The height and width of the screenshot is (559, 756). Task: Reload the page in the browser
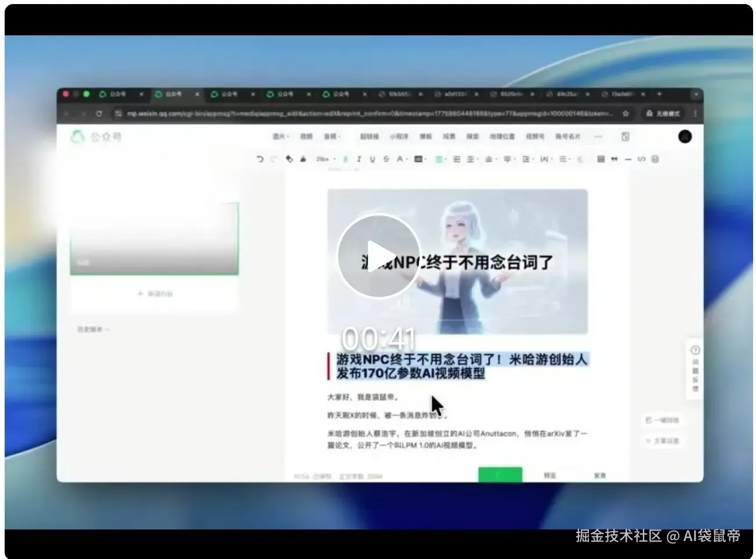point(99,114)
